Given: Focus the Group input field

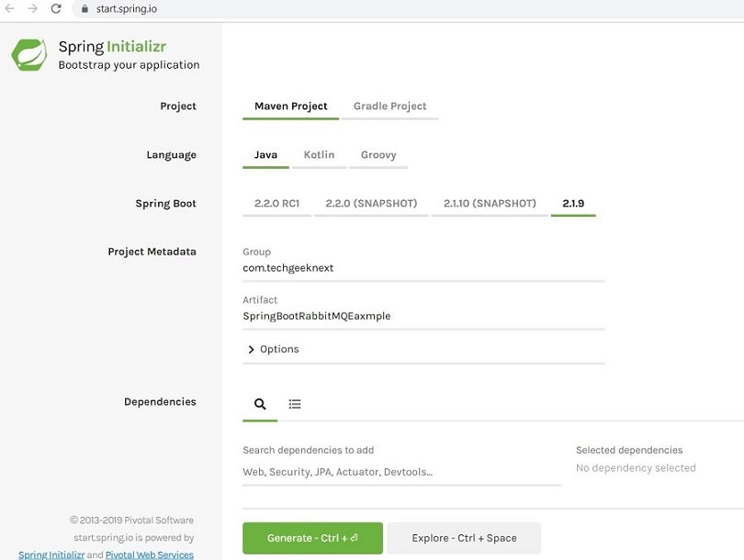Looking at the screenshot, I should [x=423, y=268].
